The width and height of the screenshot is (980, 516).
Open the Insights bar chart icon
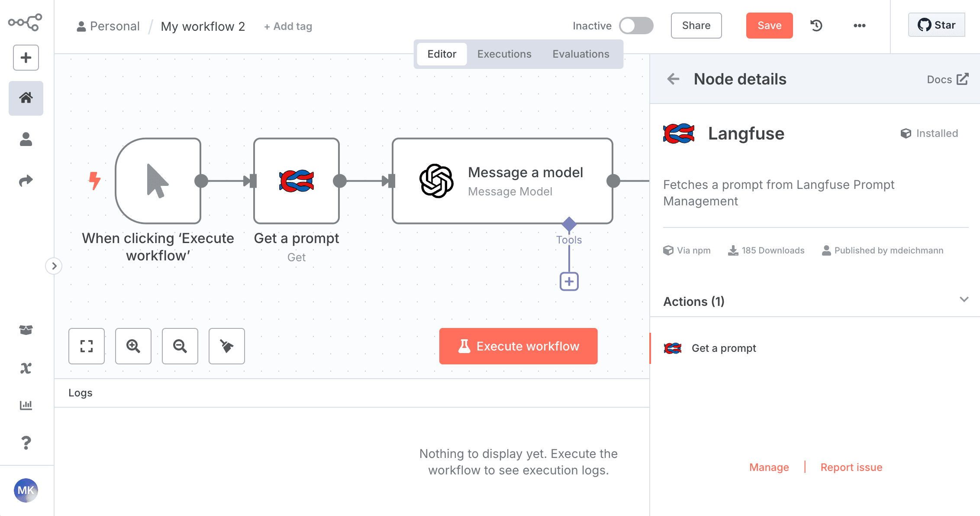(x=26, y=405)
